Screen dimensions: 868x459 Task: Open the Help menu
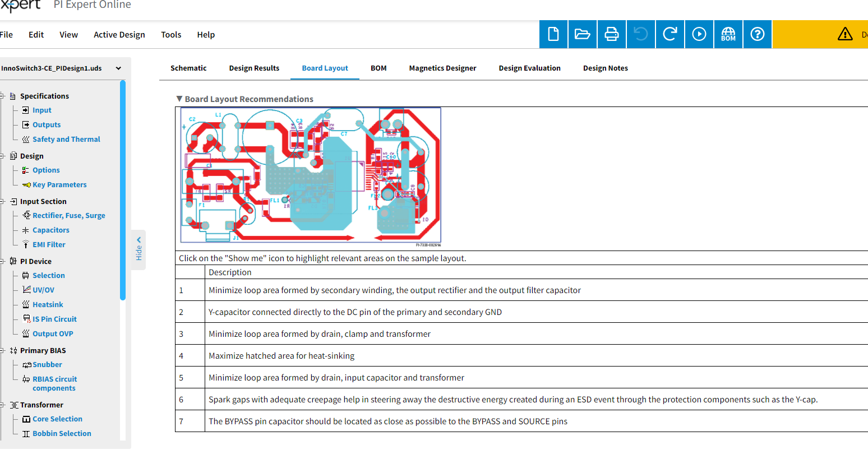[206, 35]
